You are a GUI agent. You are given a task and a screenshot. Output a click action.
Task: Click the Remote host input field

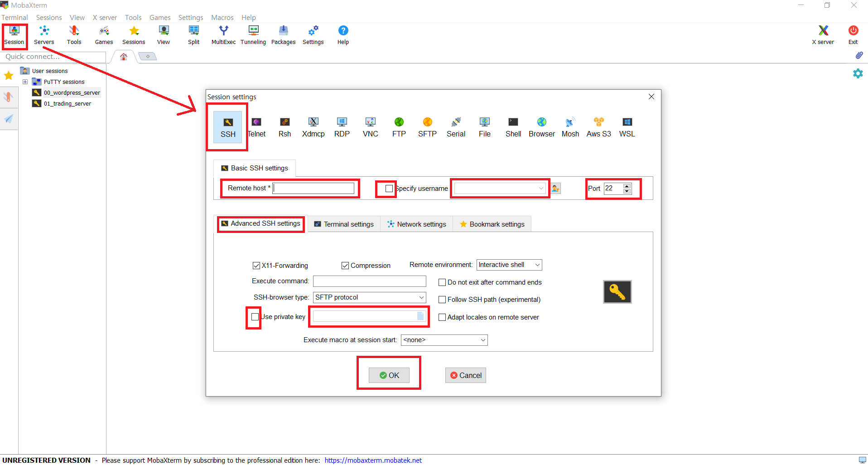coord(313,188)
